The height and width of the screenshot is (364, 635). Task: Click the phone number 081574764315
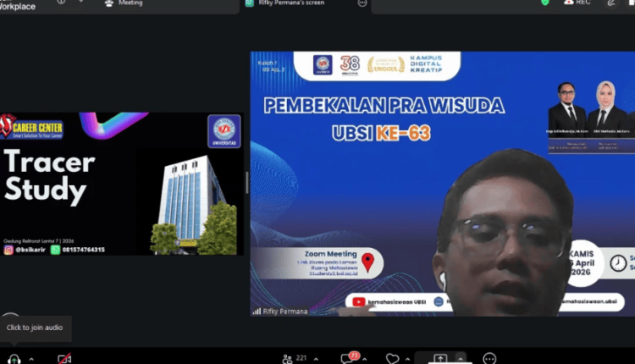pyautogui.click(x=84, y=250)
